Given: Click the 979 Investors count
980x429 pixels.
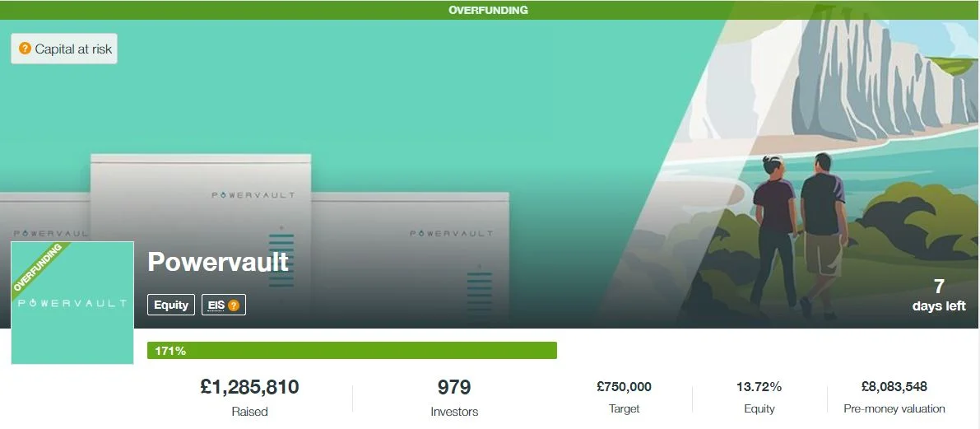Looking at the screenshot, I should 454,386.
